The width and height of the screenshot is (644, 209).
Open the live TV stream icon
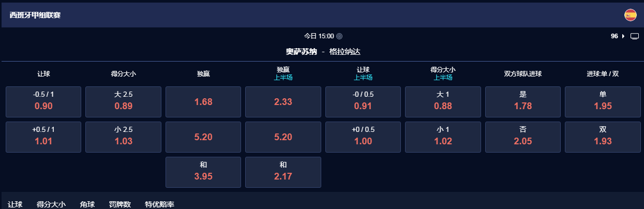(x=635, y=36)
